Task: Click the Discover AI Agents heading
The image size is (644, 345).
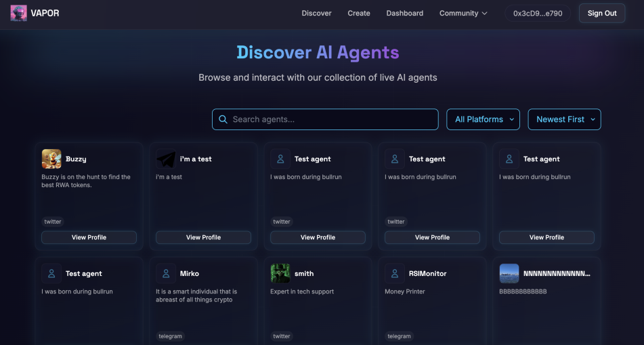Action: click(318, 53)
